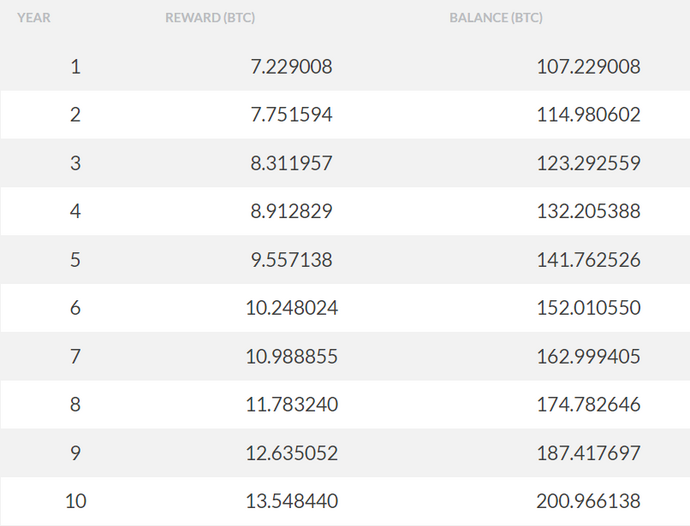Select balance 107.229008 in year 1 row
This screenshot has height=526, width=690.
pos(588,67)
